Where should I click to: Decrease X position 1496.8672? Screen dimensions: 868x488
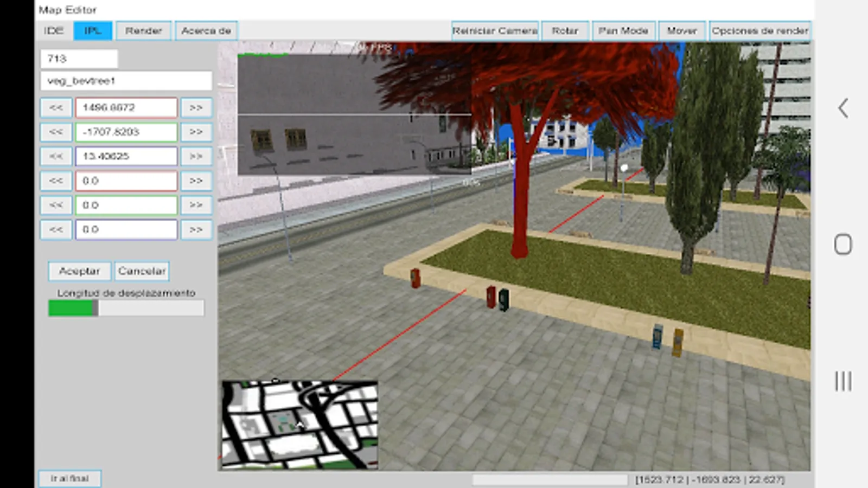pos(56,107)
